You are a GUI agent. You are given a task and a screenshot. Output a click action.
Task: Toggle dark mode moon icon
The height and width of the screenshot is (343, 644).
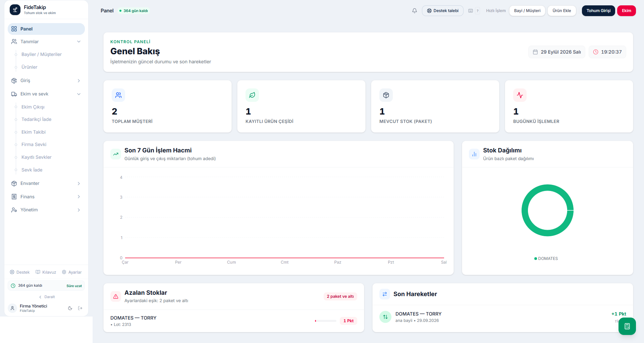coord(70,308)
